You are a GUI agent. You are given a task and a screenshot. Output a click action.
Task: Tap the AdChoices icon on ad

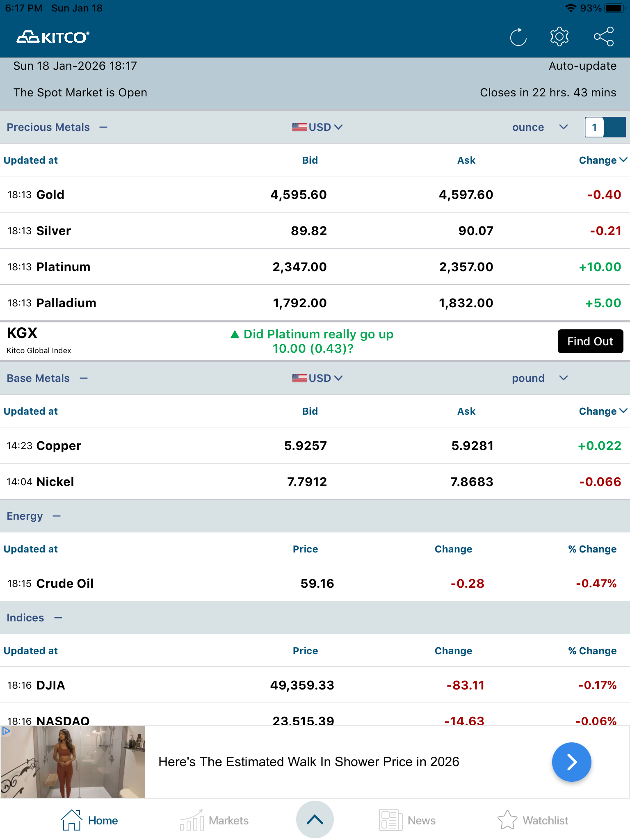(6, 730)
